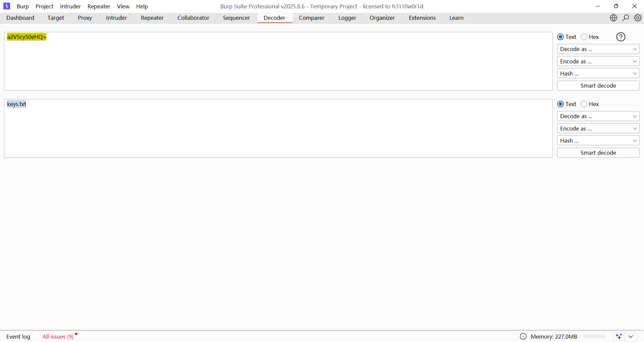Switch to the Extensions tab
644x342 pixels.
coord(422,18)
